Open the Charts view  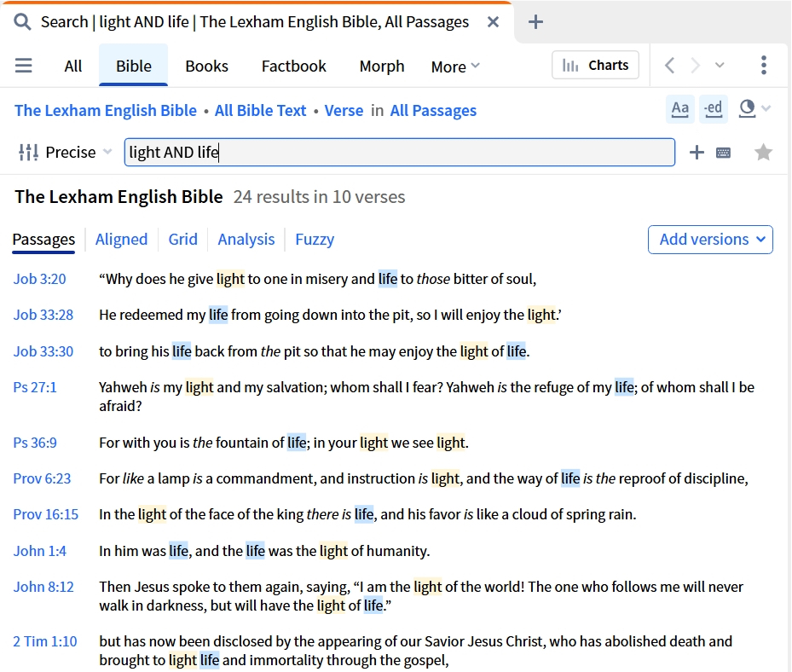(x=596, y=65)
